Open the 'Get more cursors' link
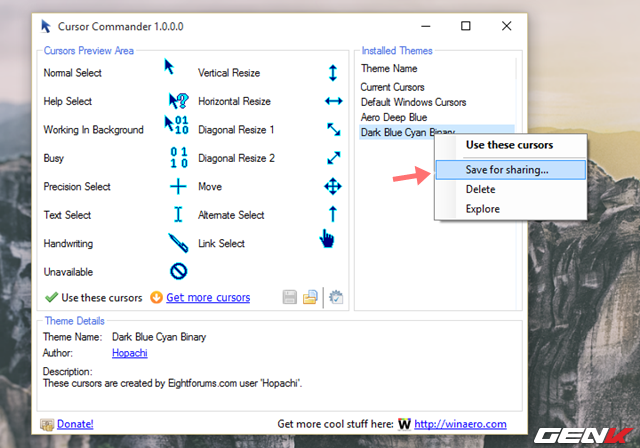 point(207,297)
